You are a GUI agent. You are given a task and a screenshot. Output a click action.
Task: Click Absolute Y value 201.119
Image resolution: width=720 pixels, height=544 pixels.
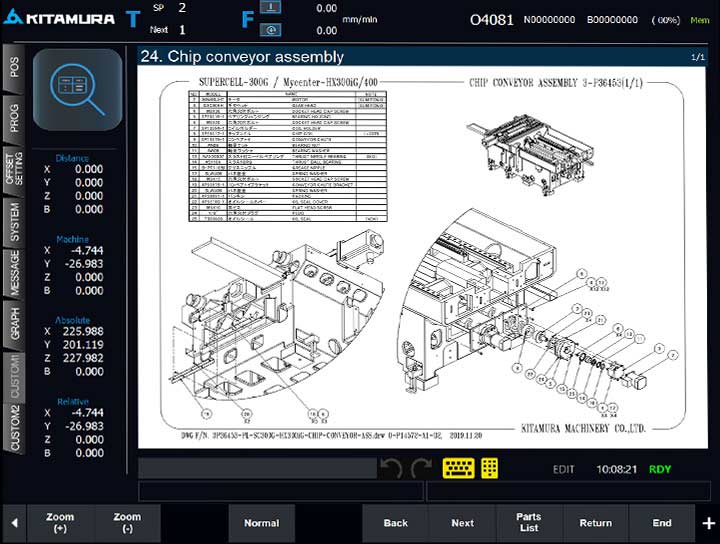click(83, 344)
